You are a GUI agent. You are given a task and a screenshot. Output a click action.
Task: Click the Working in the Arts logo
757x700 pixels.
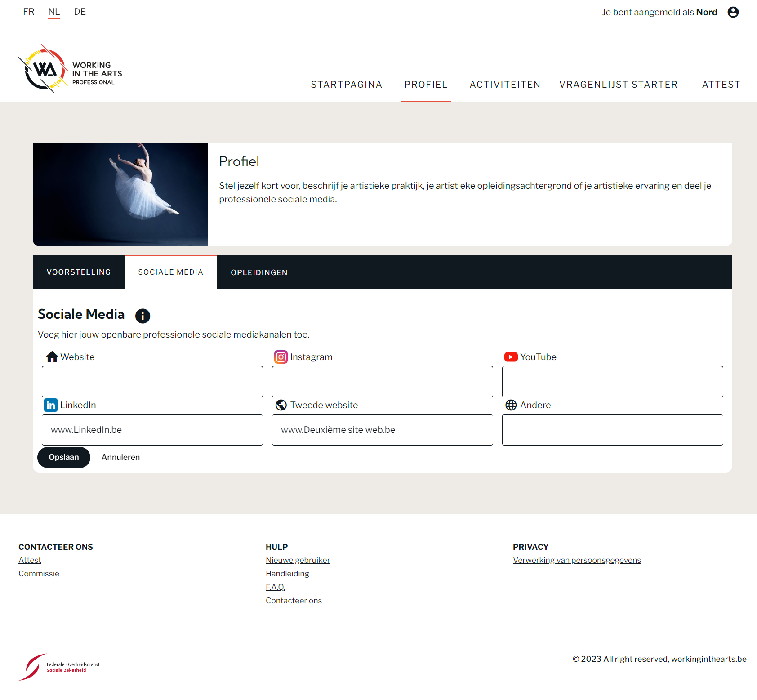coord(70,69)
